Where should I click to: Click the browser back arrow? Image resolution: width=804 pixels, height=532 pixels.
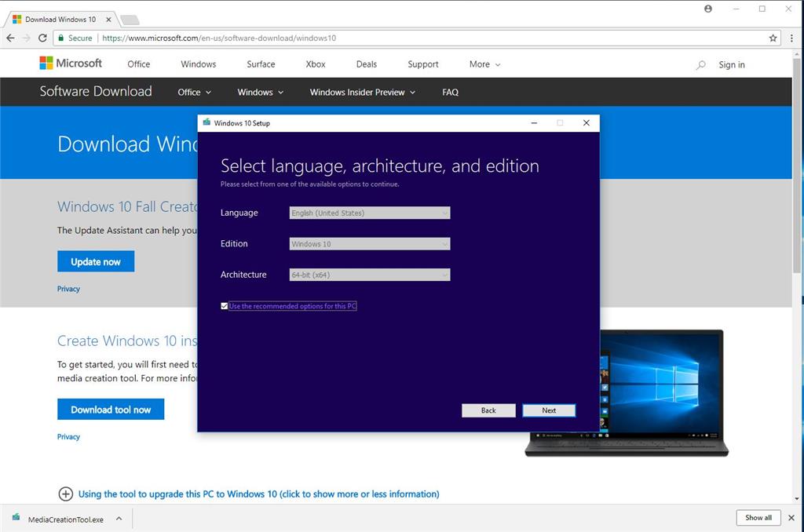(x=10, y=38)
